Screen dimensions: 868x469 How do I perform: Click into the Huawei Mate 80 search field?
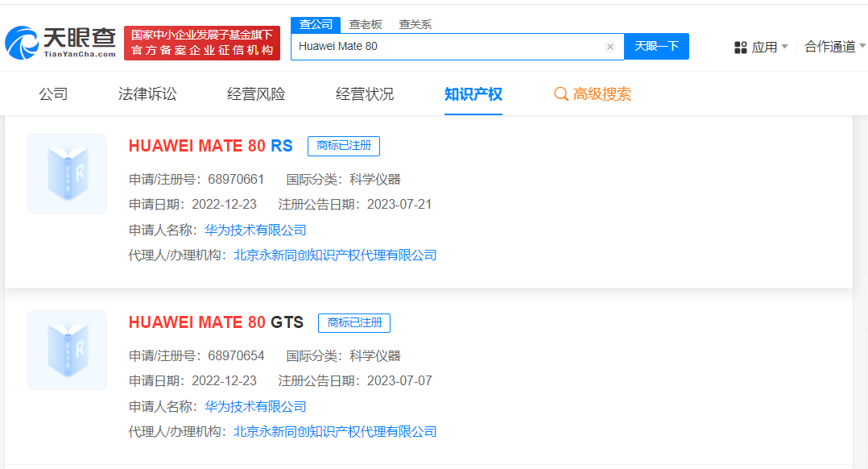pos(447,47)
